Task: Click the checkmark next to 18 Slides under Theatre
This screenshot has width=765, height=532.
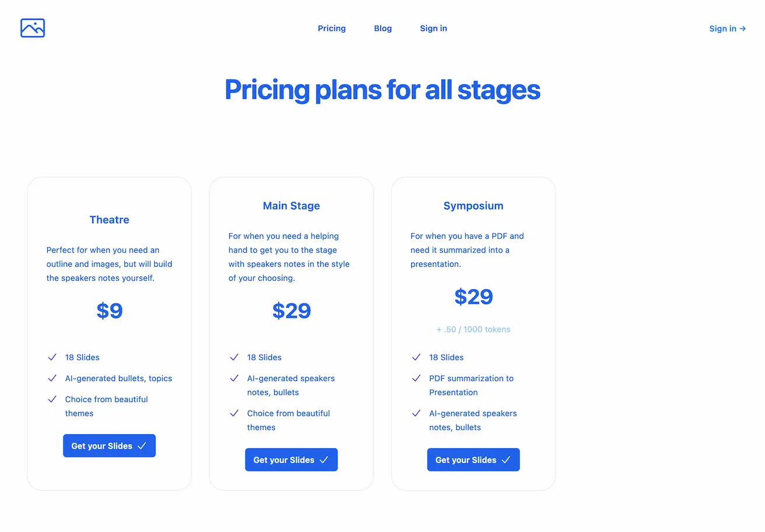Action: [x=52, y=357]
